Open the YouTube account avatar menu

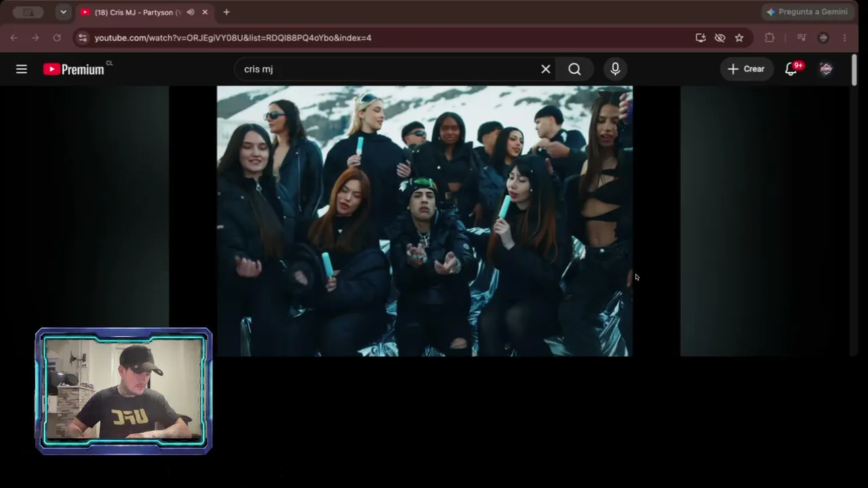(826, 68)
